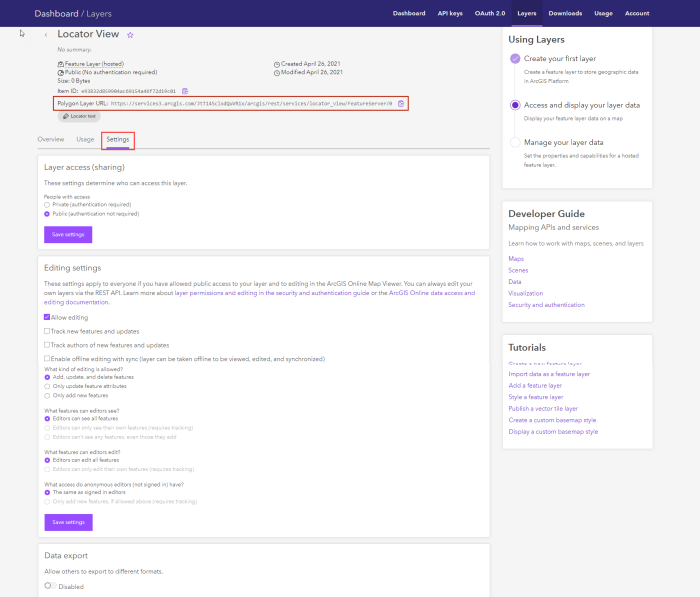This screenshot has width=700, height=597.
Task: Click the completed checkmark for Create your first layer
Action: 515,59
